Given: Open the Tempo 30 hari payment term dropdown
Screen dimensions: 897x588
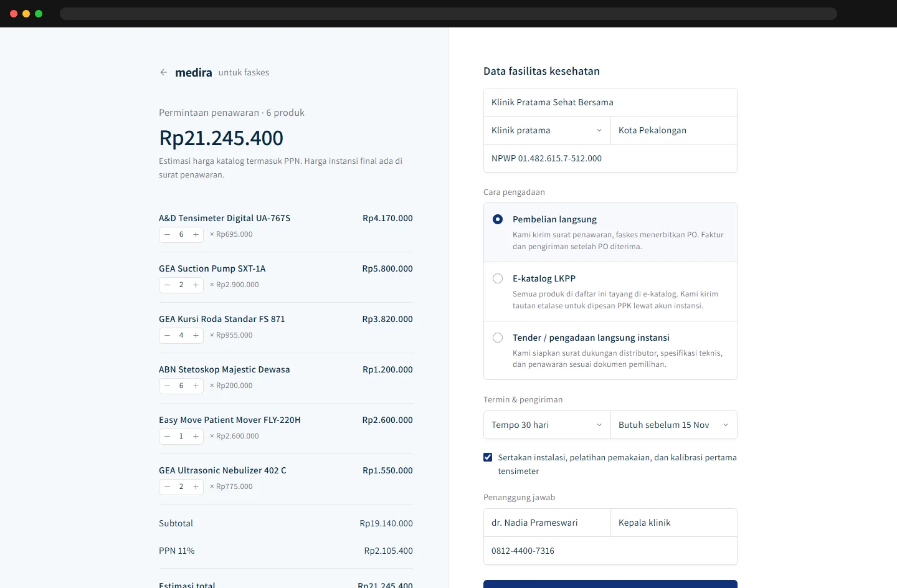Looking at the screenshot, I should coord(547,425).
